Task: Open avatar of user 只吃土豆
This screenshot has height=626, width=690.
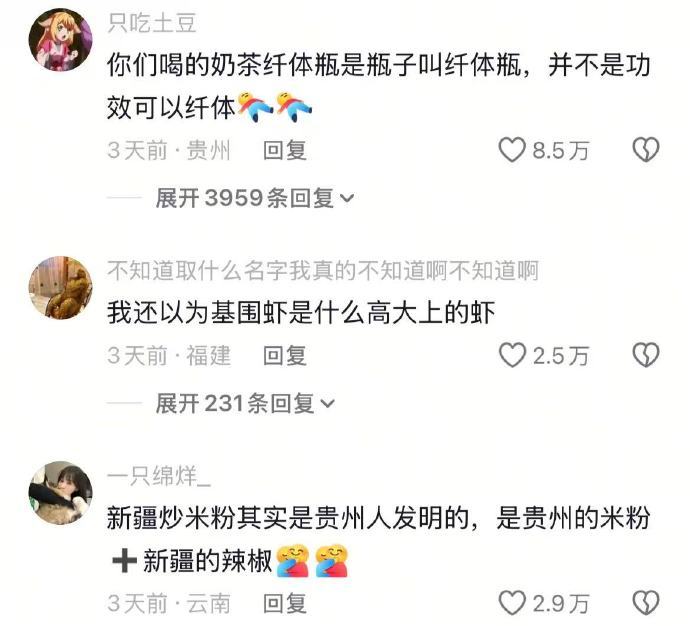Action: click(x=60, y=39)
